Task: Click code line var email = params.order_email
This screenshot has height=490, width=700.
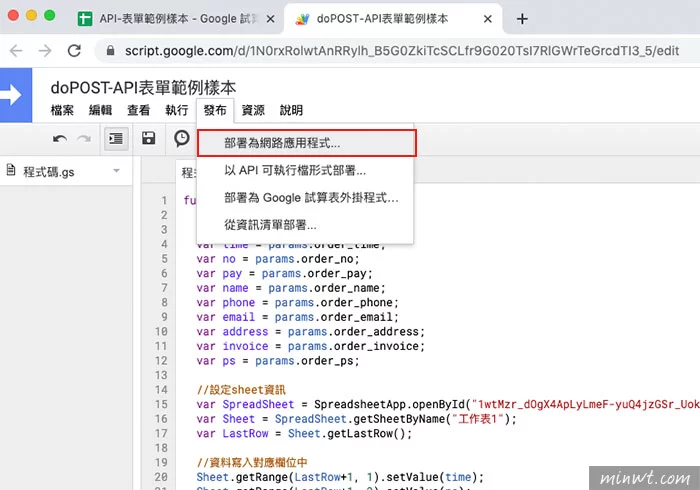Action: point(297,317)
